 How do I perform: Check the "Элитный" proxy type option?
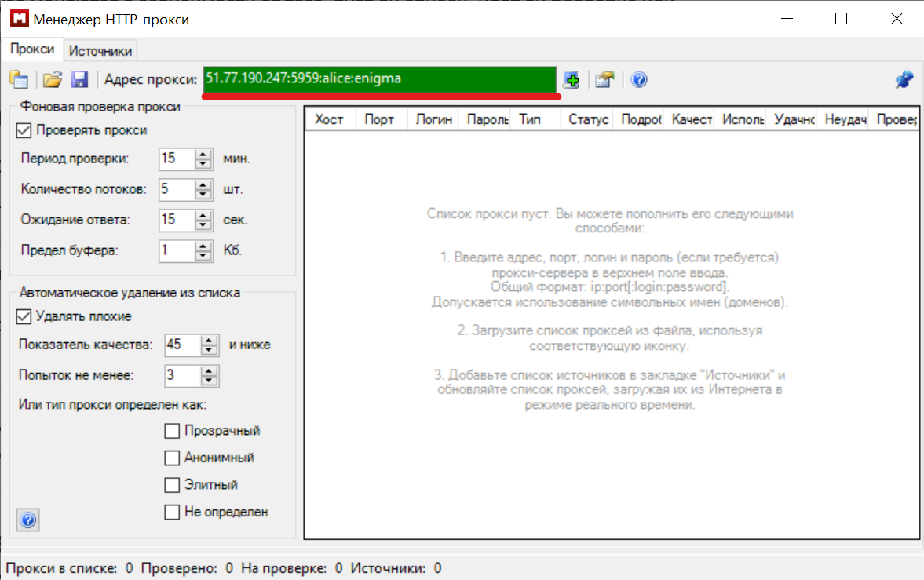(x=172, y=485)
